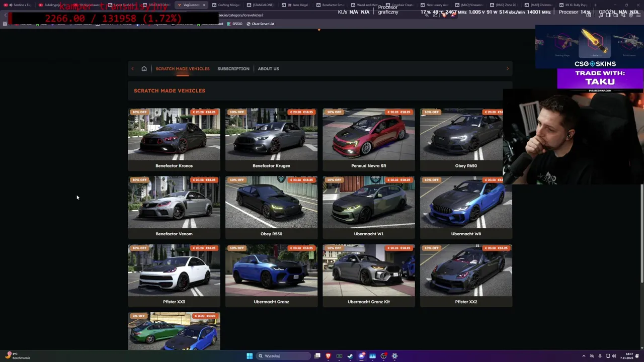Click the right arrow in category navigation

tap(507, 68)
